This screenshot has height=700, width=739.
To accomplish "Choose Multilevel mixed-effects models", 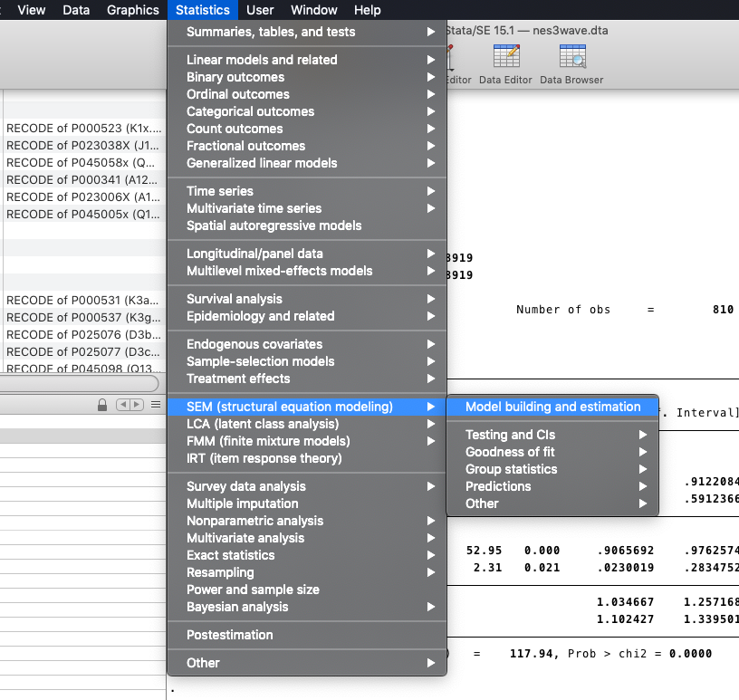I will click(307, 271).
